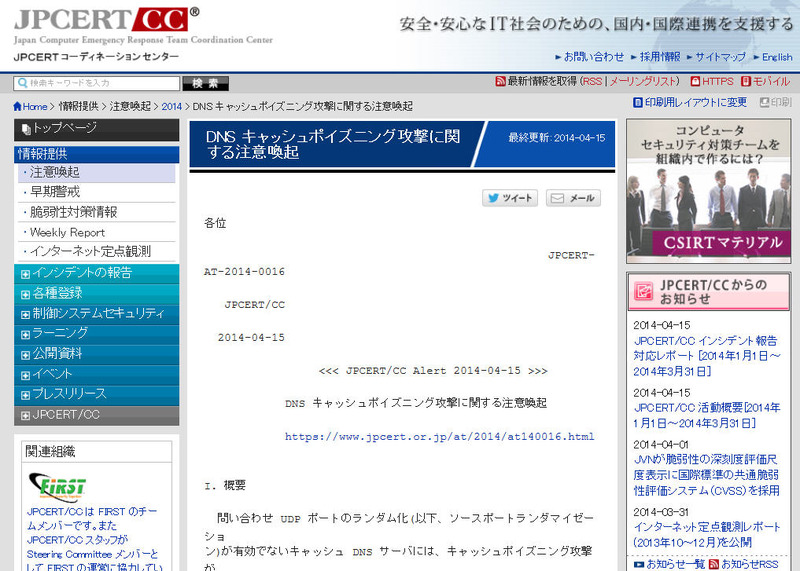Click the keyword search input field
This screenshot has width=800, height=571.
[x=96, y=83]
